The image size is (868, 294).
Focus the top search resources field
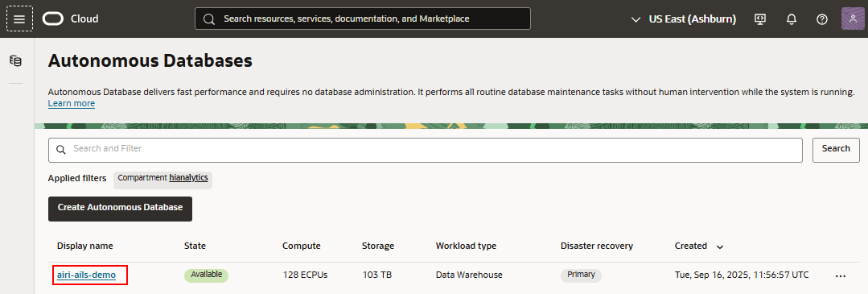coord(363,19)
